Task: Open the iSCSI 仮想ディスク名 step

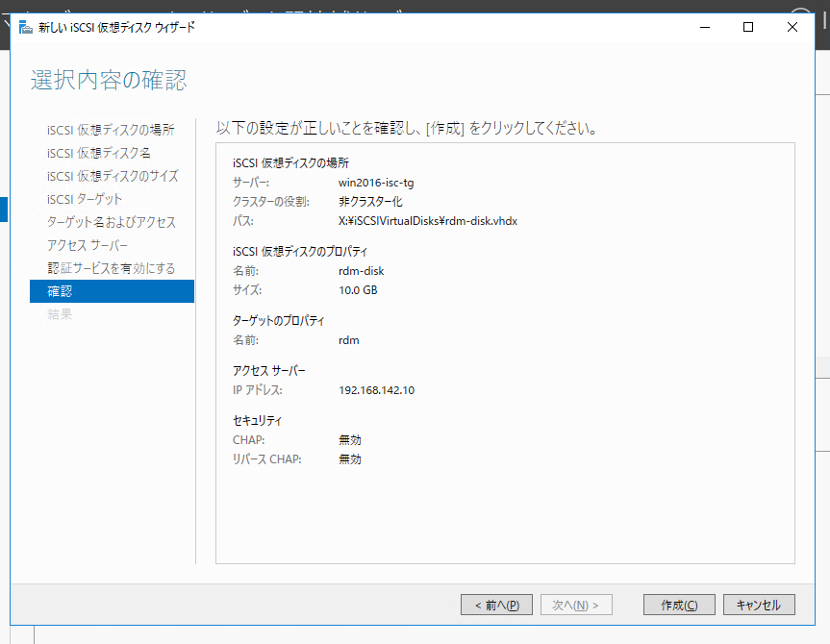Action: click(98, 153)
